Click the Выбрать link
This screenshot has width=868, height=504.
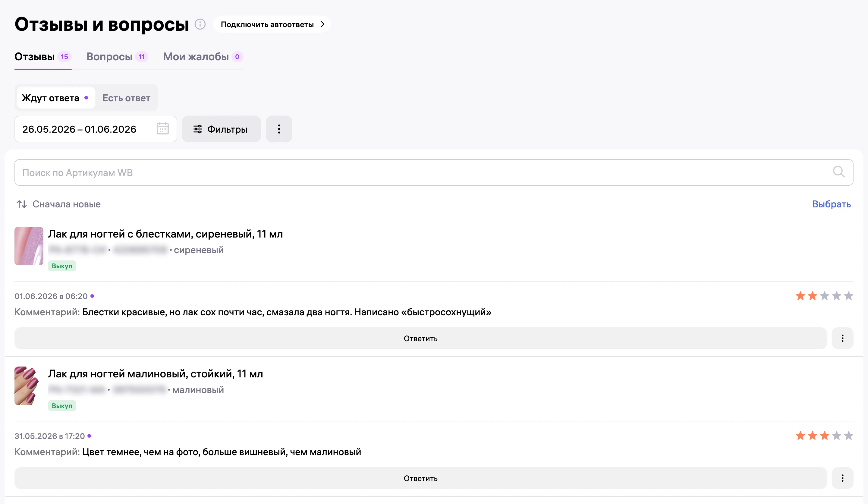pyautogui.click(x=832, y=204)
